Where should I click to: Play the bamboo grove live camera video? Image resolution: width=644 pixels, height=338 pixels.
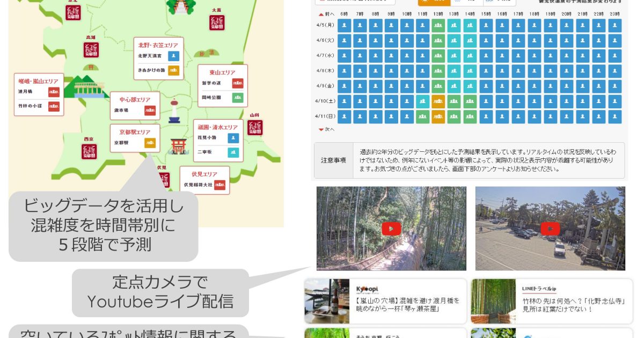(x=391, y=229)
